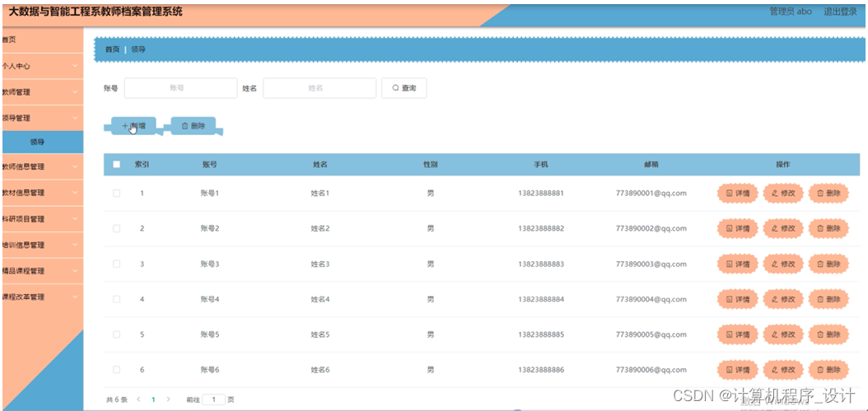The width and height of the screenshot is (868, 411).
Task: Expand 教师信息管理 sidebar menu
Action: click(43, 166)
